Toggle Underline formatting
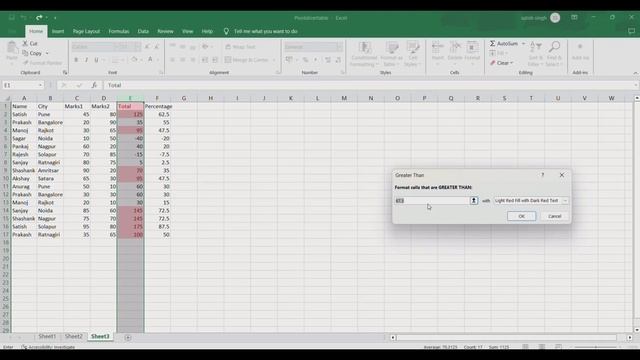 (96, 60)
